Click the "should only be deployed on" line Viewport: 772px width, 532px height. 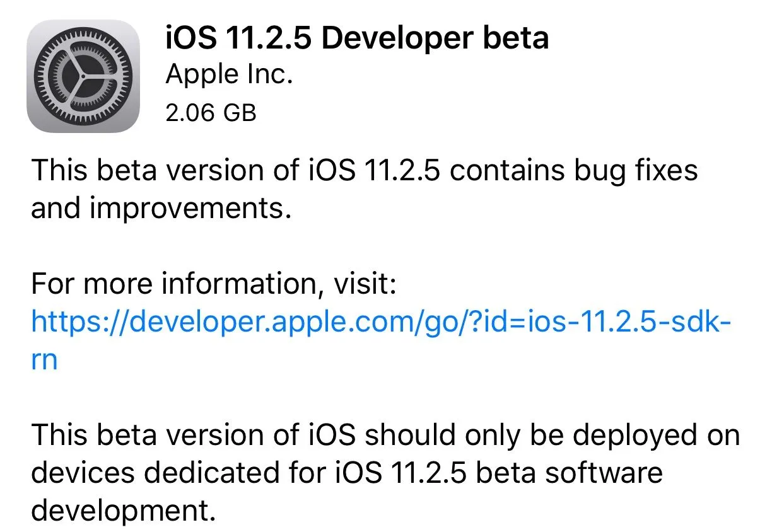[552, 435]
